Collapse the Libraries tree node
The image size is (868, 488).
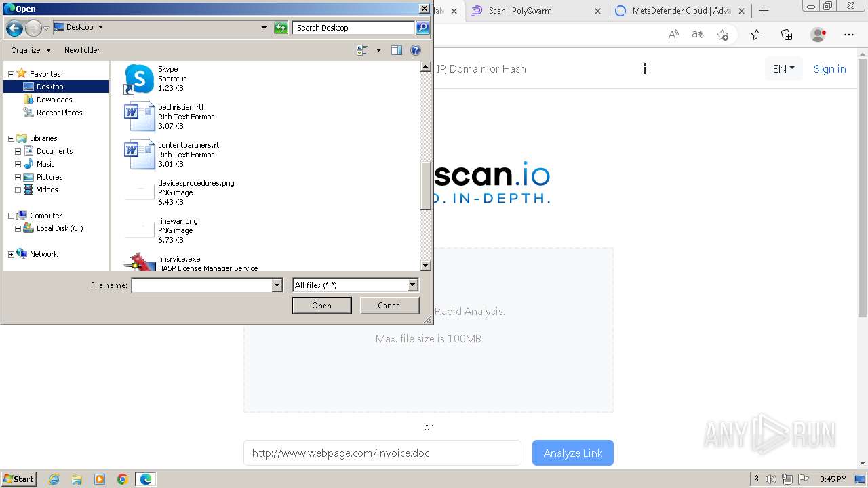11,138
